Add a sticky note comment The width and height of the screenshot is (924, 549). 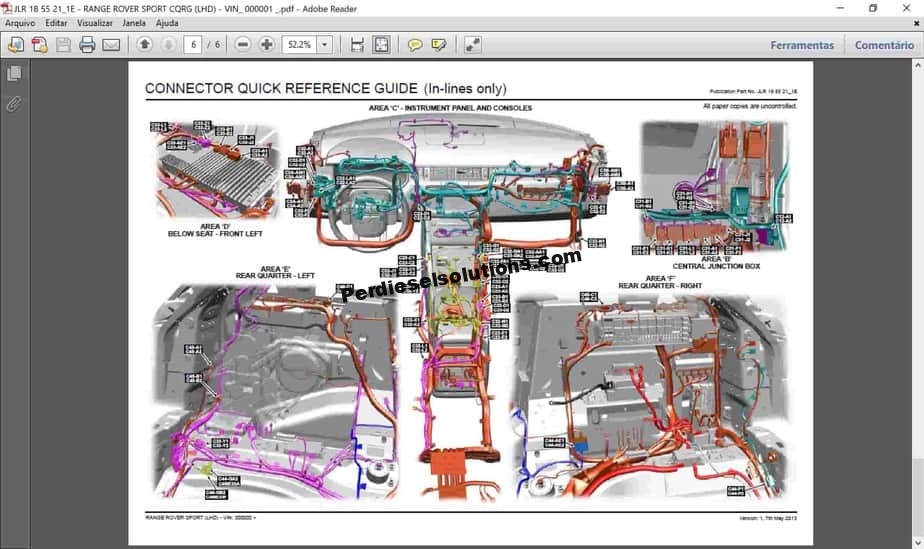coord(415,45)
